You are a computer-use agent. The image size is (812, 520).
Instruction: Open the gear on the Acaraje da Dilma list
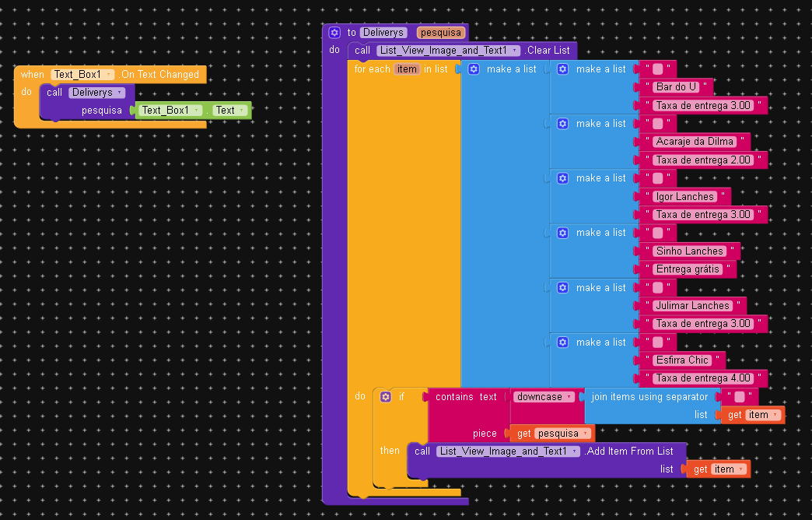point(563,124)
